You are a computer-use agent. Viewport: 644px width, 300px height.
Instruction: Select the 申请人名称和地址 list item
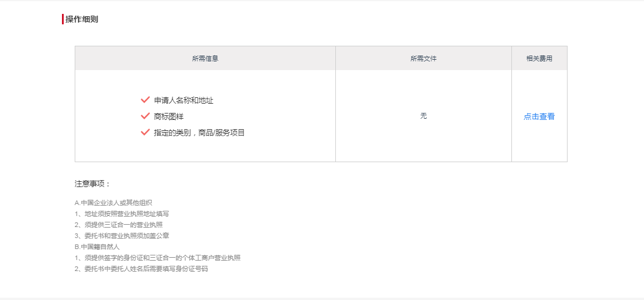pyautogui.click(x=184, y=100)
